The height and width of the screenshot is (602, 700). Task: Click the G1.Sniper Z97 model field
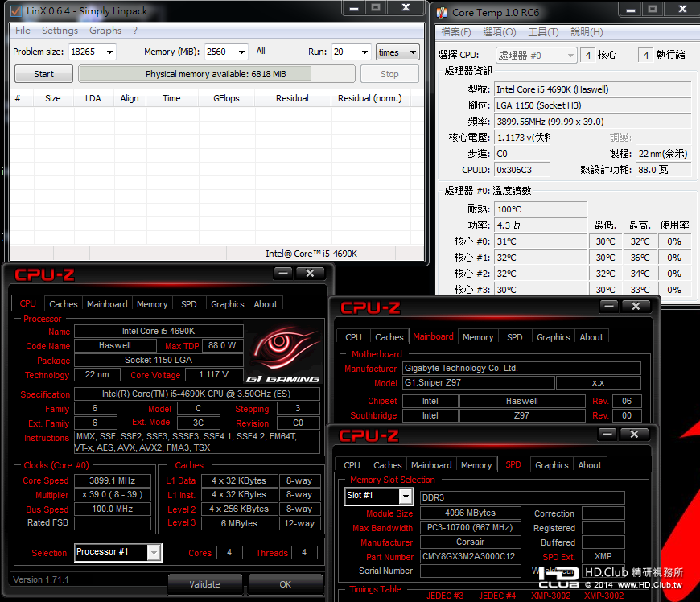[x=479, y=383]
